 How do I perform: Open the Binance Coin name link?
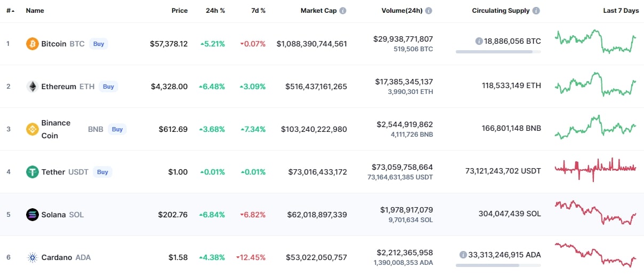pos(56,129)
